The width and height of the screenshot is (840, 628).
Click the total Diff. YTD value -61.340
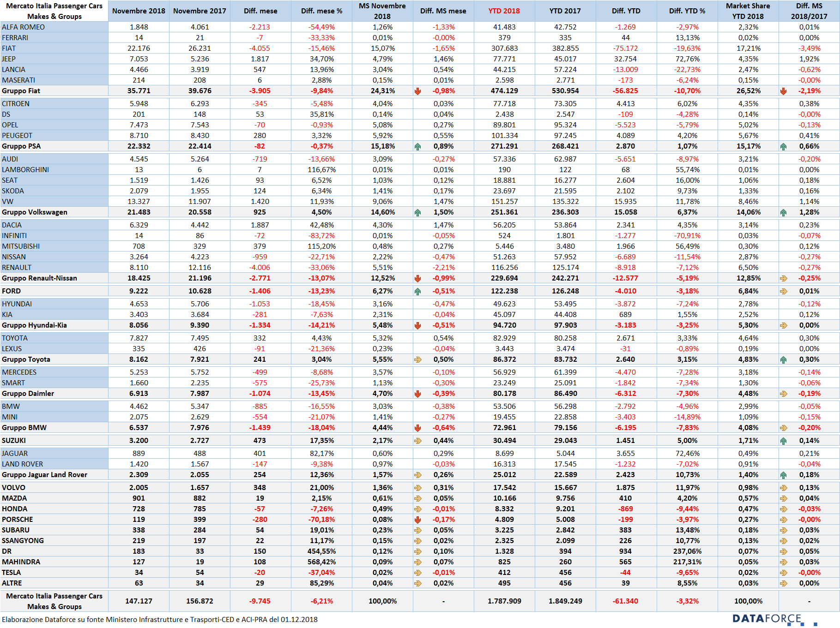pyautogui.click(x=625, y=601)
